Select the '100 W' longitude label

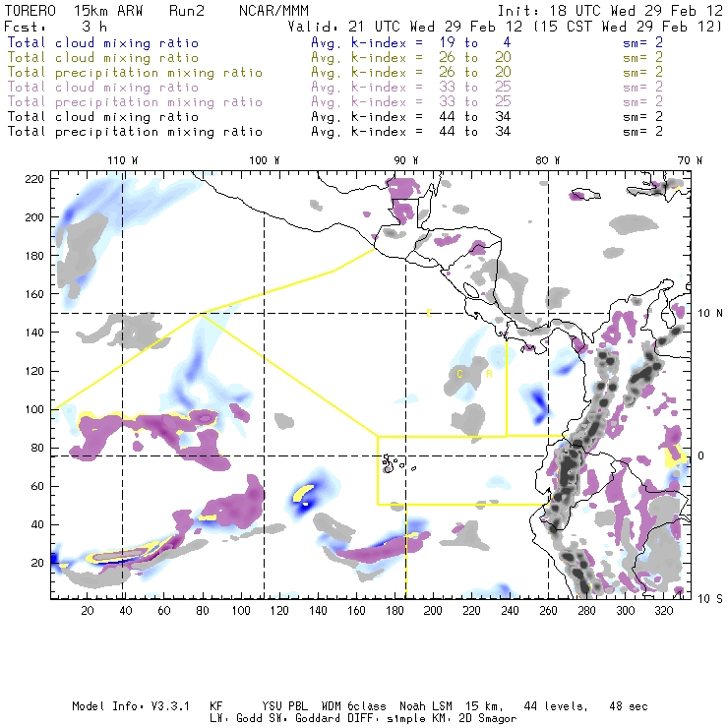265,160
